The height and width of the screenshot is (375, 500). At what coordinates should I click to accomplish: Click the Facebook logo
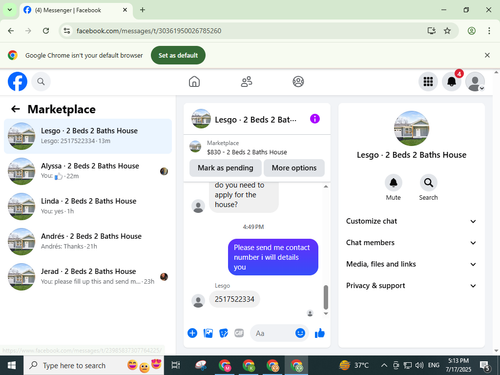(17, 81)
